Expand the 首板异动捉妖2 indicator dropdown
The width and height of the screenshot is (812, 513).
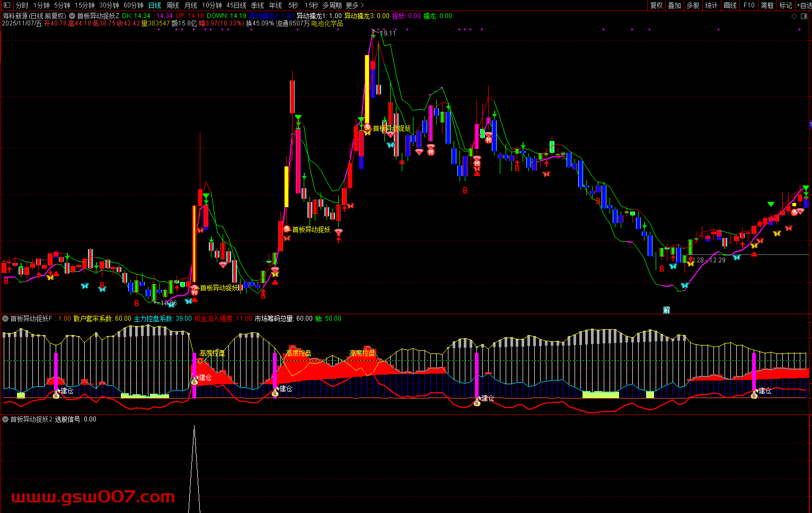coord(5,419)
